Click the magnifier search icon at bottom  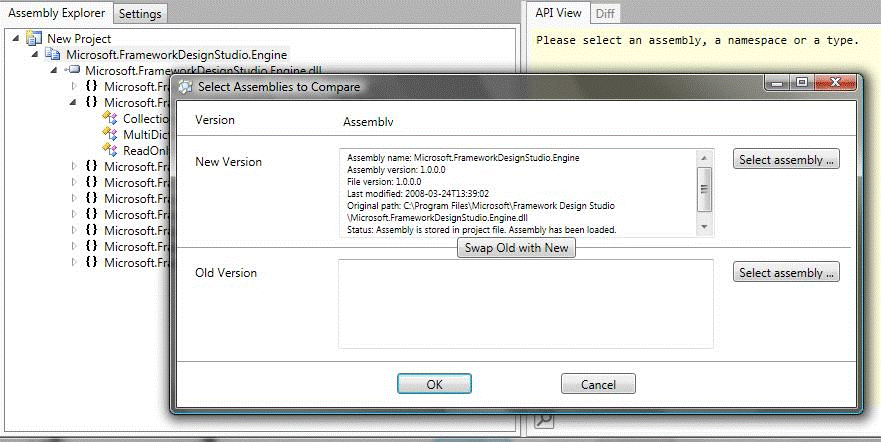[543, 421]
